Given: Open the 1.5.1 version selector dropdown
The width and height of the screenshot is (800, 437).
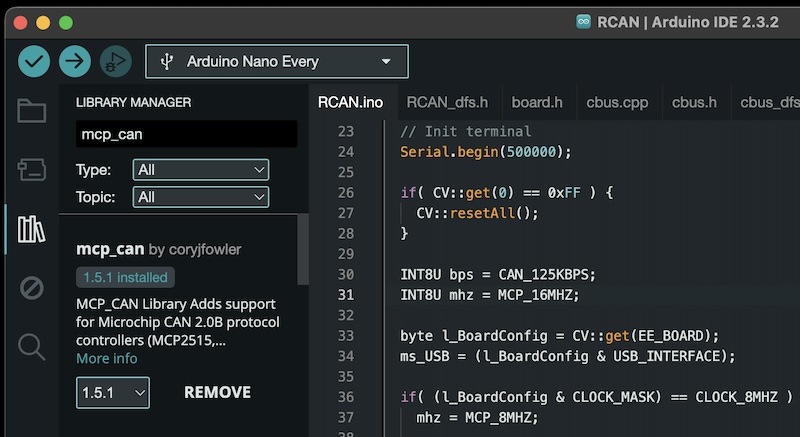Looking at the screenshot, I should click(x=112, y=393).
